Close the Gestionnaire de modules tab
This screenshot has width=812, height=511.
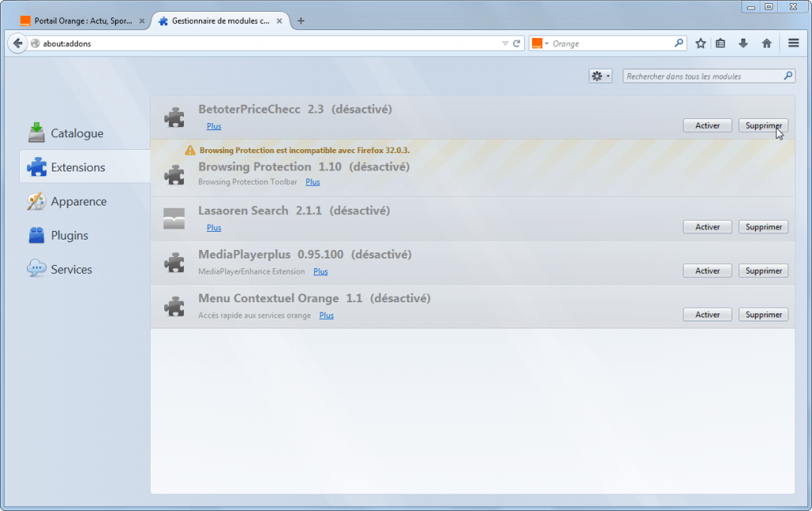[x=279, y=21]
